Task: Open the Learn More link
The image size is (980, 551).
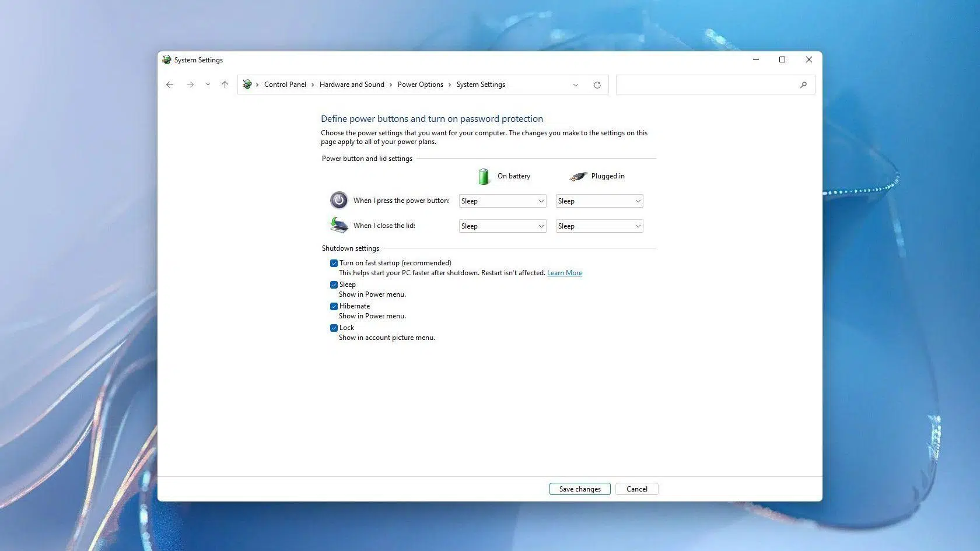Action: pos(564,273)
